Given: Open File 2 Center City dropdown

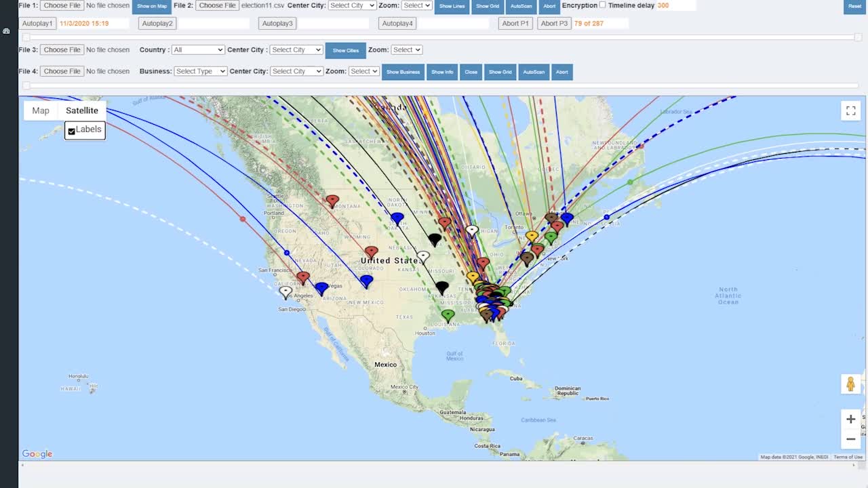Looking at the screenshot, I should click(352, 5).
